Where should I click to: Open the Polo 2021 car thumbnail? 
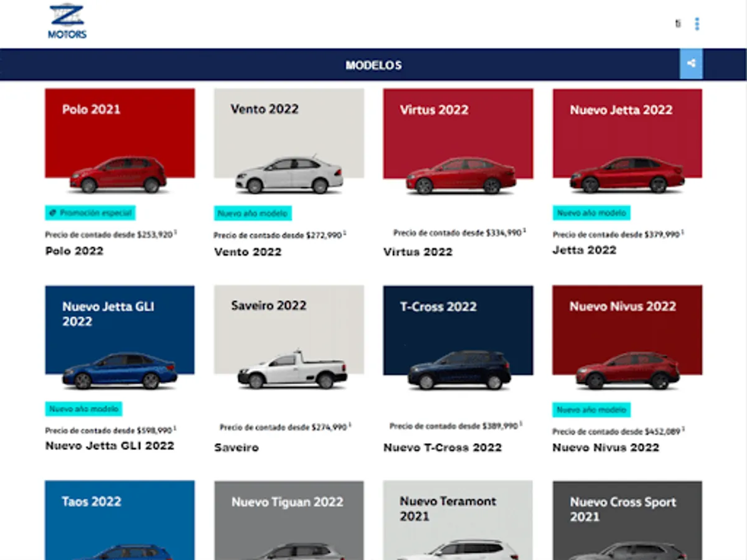pos(120,142)
